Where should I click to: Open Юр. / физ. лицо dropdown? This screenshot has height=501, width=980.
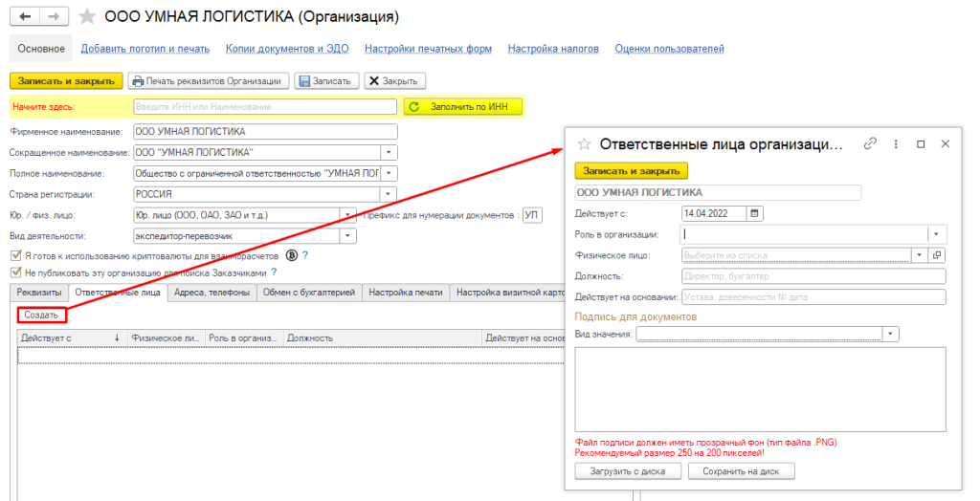click(x=348, y=215)
